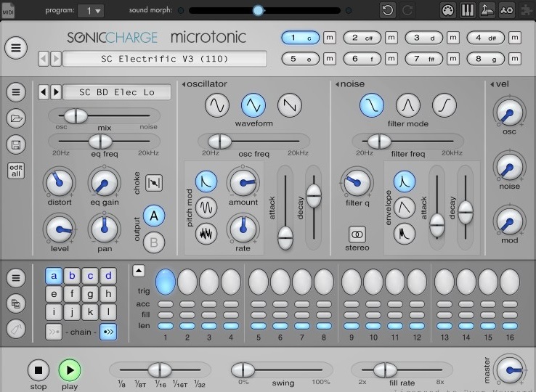The height and width of the screenshot is (392, 536).
Task: Select the sine waveform icon
Action: click(217, 105)
